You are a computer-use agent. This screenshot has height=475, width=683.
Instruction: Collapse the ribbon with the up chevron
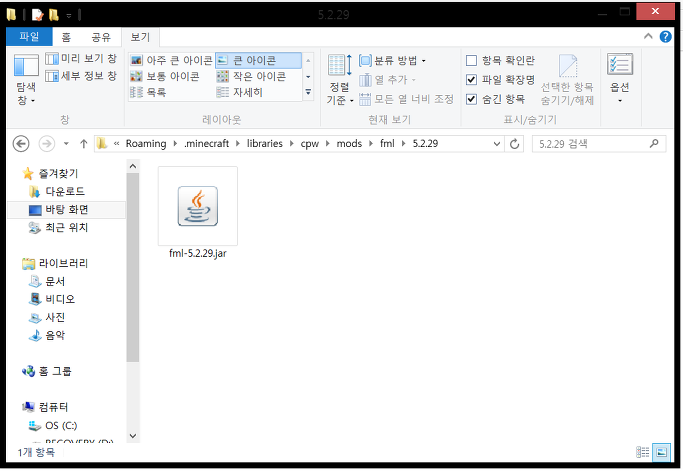point(648,36)
